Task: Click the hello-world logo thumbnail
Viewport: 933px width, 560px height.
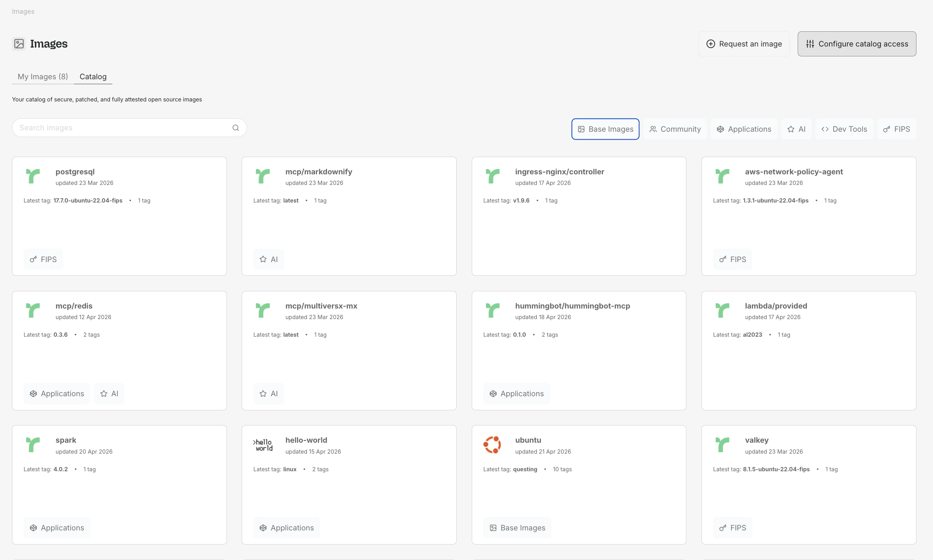Action: (x=263, y=445)
